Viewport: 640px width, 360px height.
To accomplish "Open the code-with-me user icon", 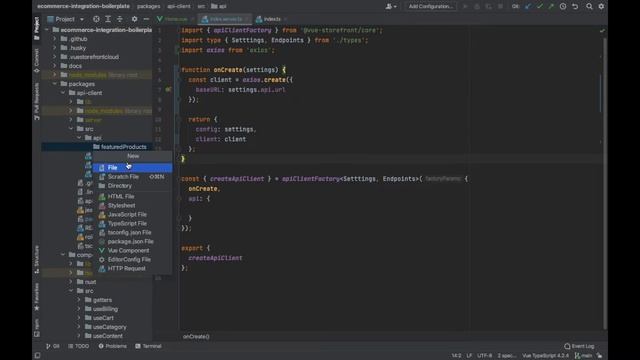I will [391, 7].
